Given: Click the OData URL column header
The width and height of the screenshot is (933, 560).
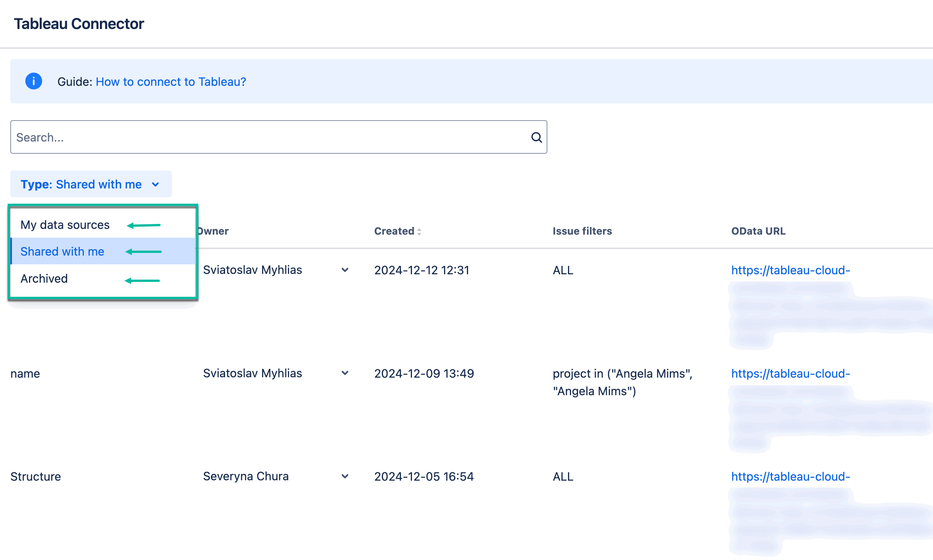Looking at the screenshot, I should (x=758, y=231).
